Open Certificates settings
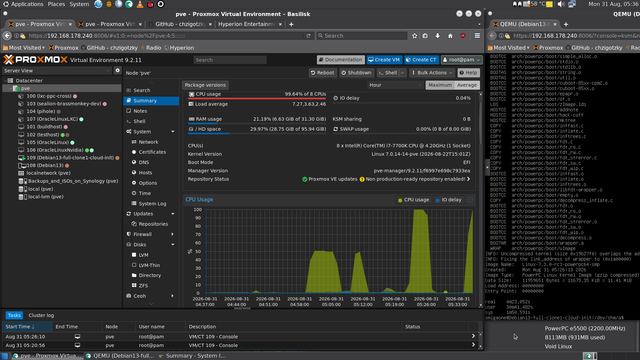 tap(152, 152)
